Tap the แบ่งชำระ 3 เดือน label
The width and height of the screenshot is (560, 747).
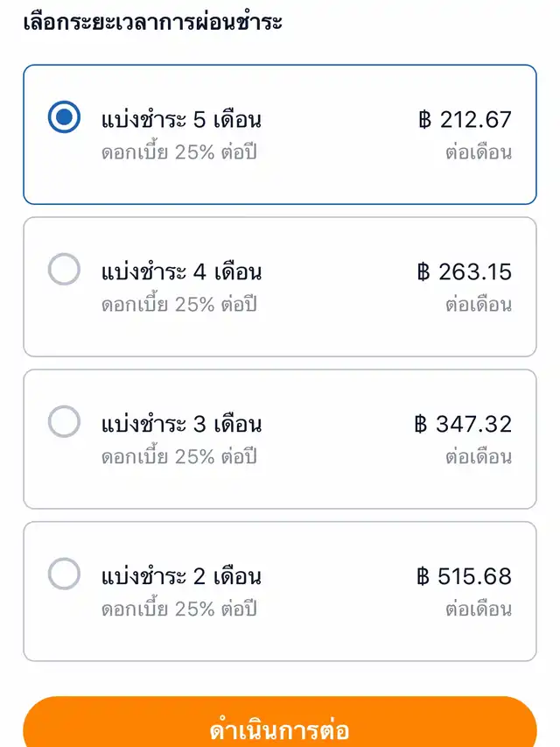[181, 425]
